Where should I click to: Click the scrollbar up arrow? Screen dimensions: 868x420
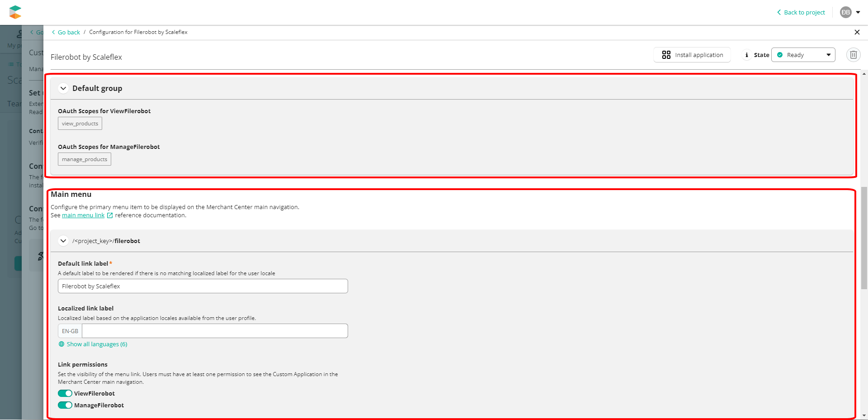coord(864,74)
